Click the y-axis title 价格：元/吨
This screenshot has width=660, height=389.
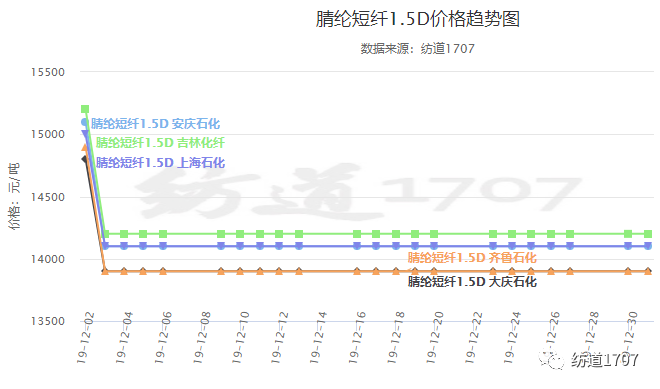pyautogui.click(x=14, y=196)
